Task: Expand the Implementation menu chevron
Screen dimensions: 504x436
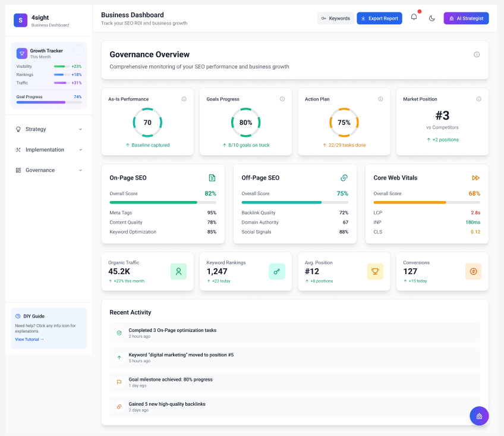Action: click(x=80, y=150)
